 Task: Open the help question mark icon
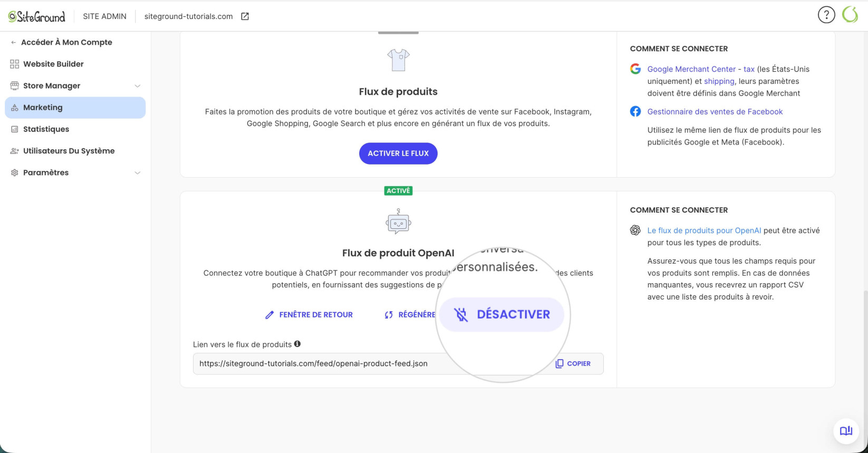[826, 15]
